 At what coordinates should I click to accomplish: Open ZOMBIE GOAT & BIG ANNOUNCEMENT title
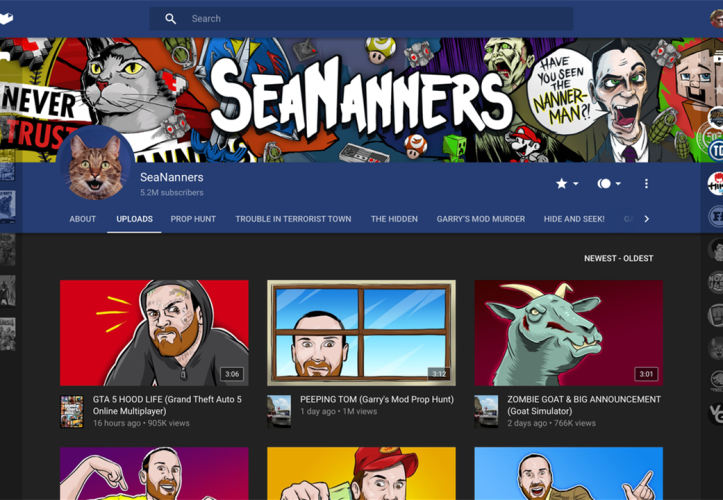(584, 405)
